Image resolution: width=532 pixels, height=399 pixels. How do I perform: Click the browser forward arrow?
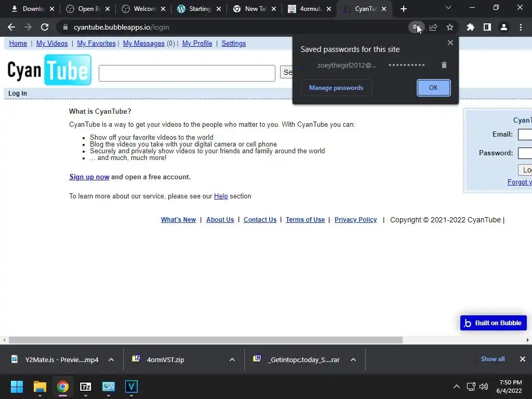pyautogui.click(x=28, y=27)
